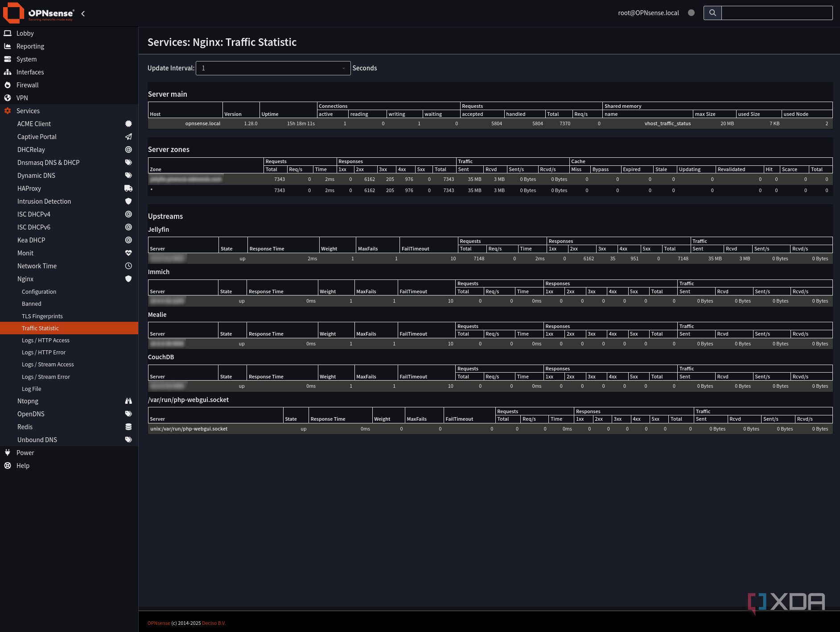Image resolution: width=840 pixels, height=632 pixels.
Task: Click the Network Time clock icon
Action: coord(128,266)
